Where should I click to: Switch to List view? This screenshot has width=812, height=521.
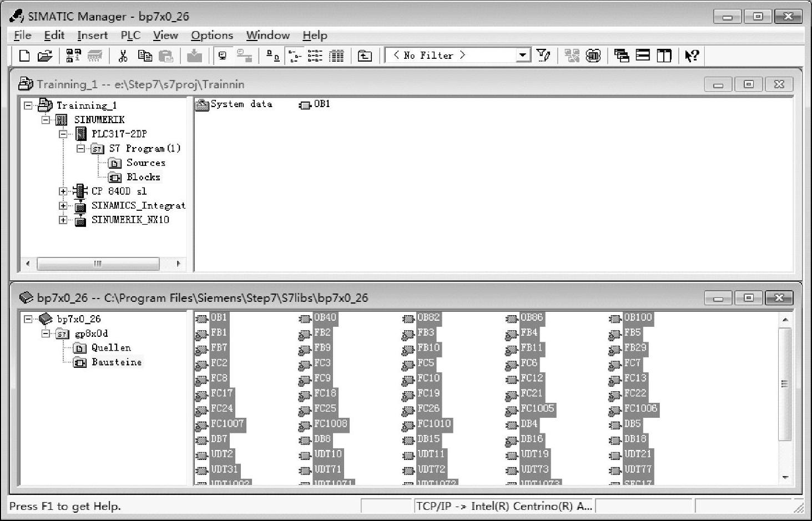(315, 55)
